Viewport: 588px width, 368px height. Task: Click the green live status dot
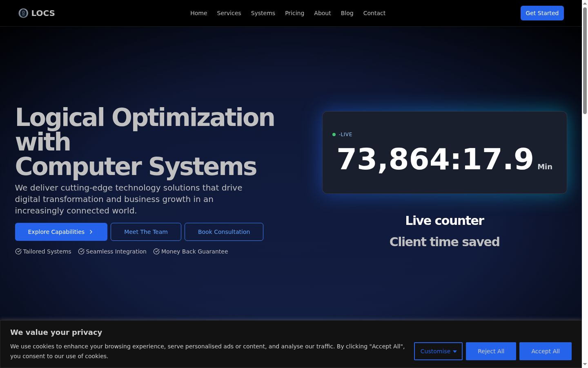pyautogui.click(x=334, y=135)
